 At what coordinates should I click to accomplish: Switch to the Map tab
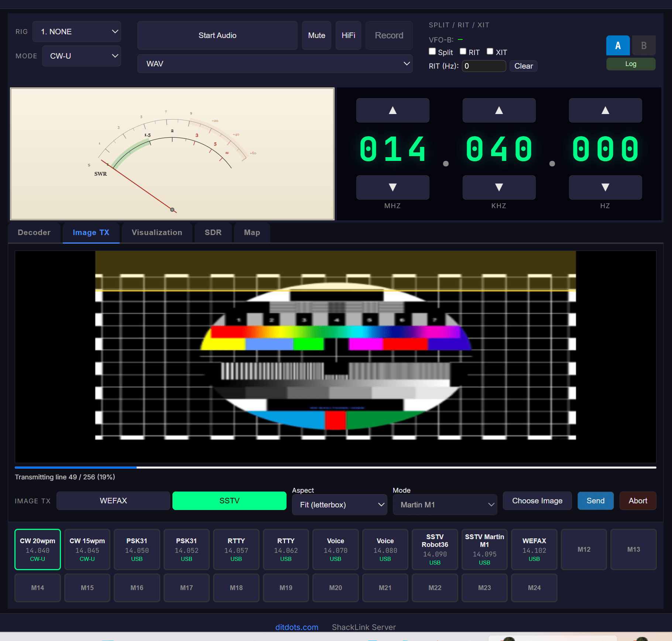pos(252,232)
